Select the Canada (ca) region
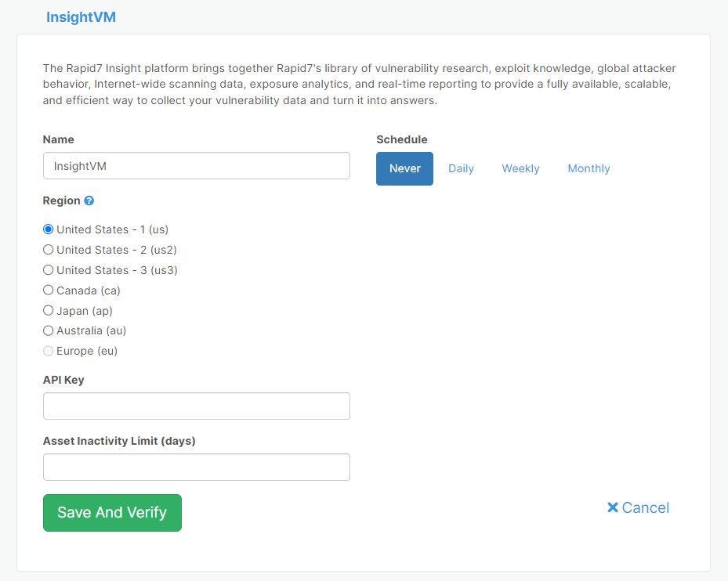This screenshot has height=581, width=728. [x=48, y=290]
